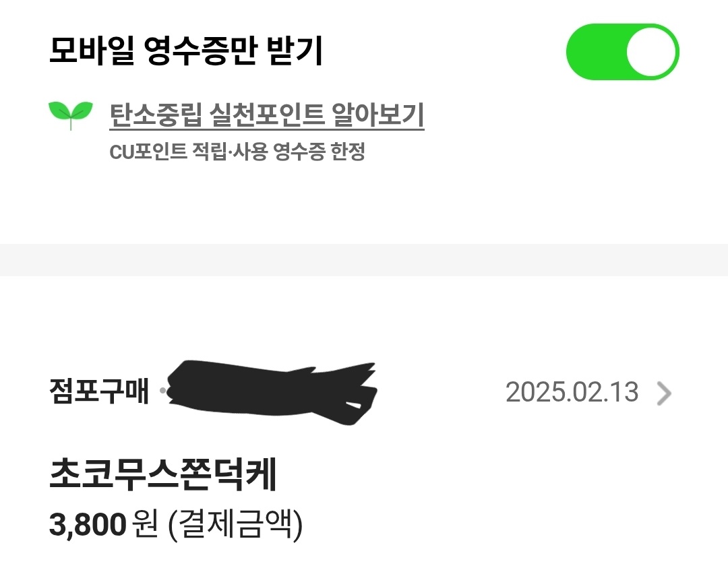
Task: Tap the word 알아보기 ending the underlined link
Action: click(x=378, y=116)
